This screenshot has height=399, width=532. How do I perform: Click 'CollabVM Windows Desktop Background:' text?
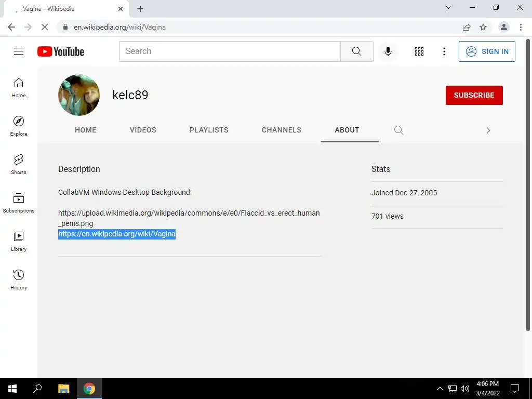click(125, 192)
